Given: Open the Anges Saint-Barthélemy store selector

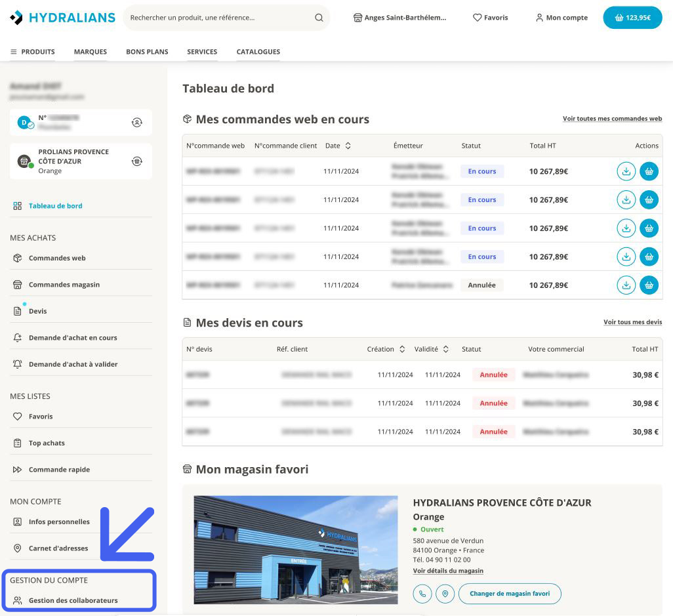Looking at the screenshot, I should (x=399, y=18).
